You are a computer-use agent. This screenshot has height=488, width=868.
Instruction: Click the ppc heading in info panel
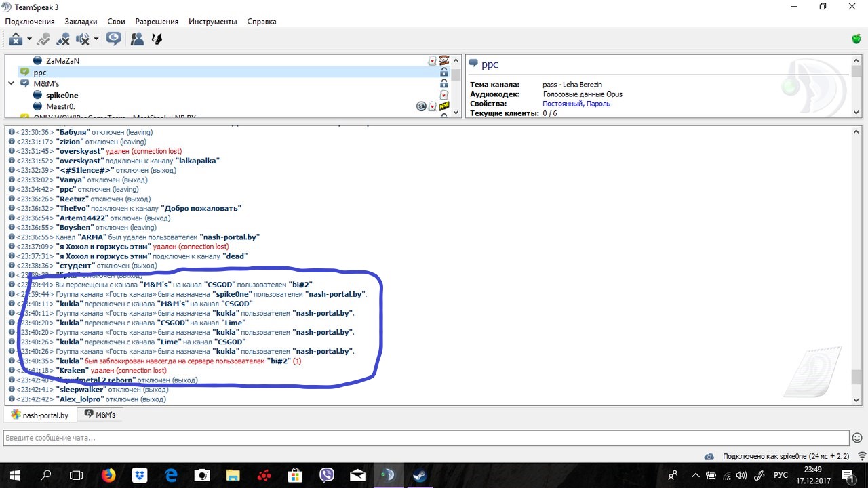(490, 64)
